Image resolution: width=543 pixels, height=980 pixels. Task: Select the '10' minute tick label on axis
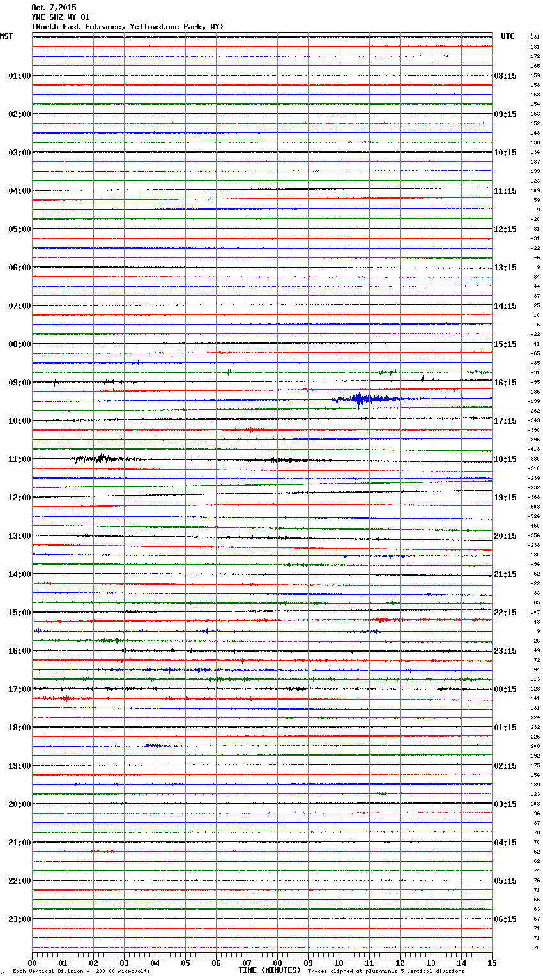pos(339,963)
